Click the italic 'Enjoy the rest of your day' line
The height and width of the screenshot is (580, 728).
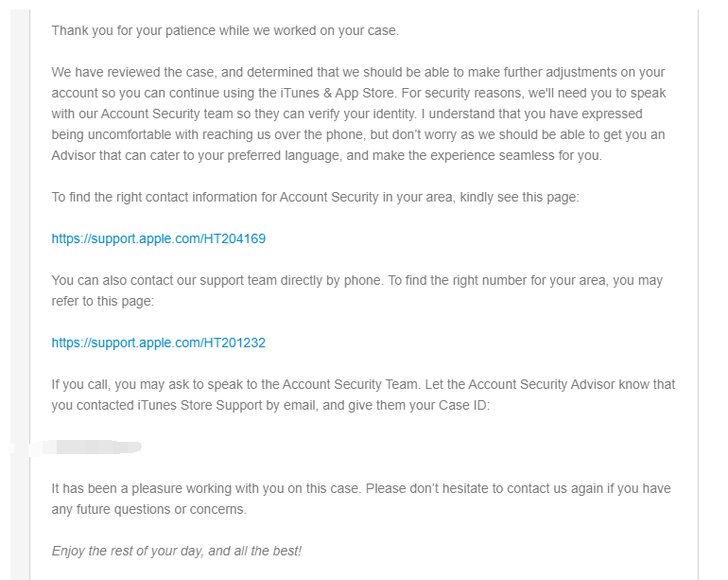[x=176, y=551]
